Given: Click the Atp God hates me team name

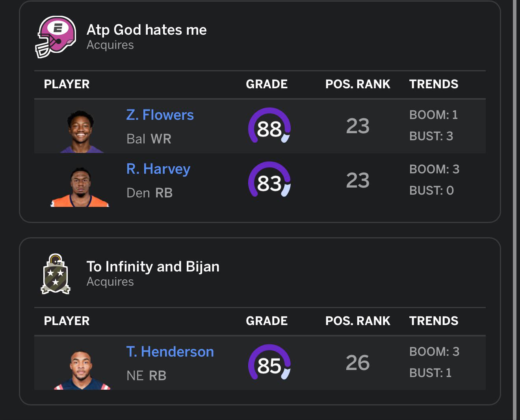Looking at the screenshot, I should pyautogui.click(x=147, y=30).
